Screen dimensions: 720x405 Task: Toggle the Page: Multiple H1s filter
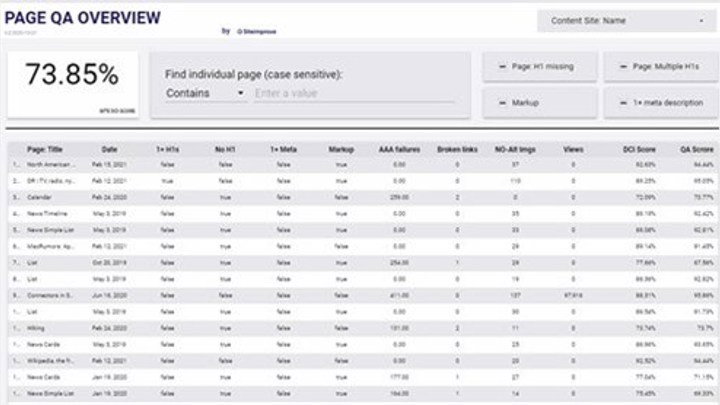(x=658, y=66)
